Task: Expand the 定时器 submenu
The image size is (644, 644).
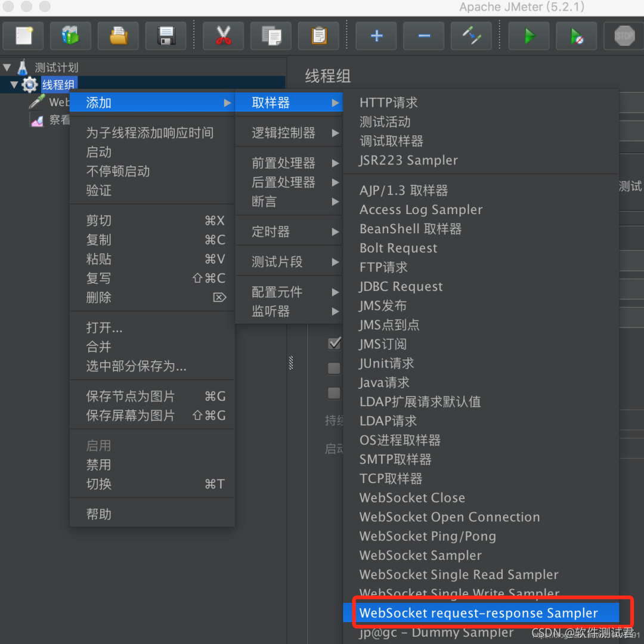Action: pos(289,231)
